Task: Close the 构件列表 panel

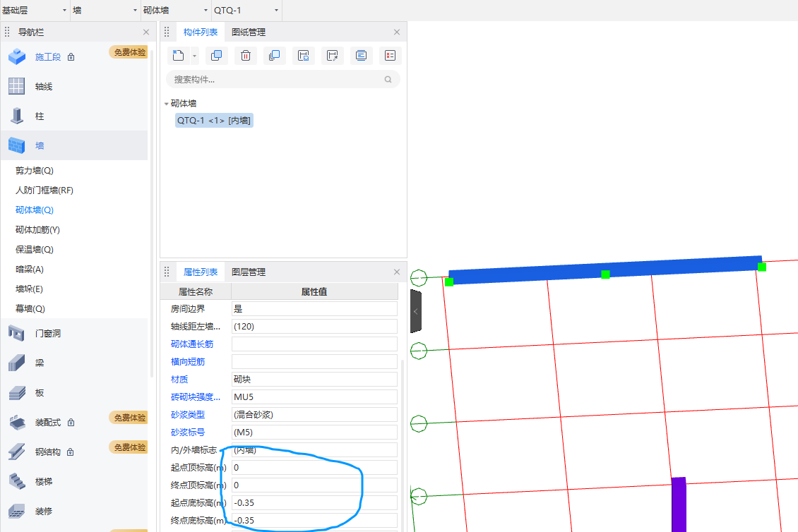Action: [397, 32]
